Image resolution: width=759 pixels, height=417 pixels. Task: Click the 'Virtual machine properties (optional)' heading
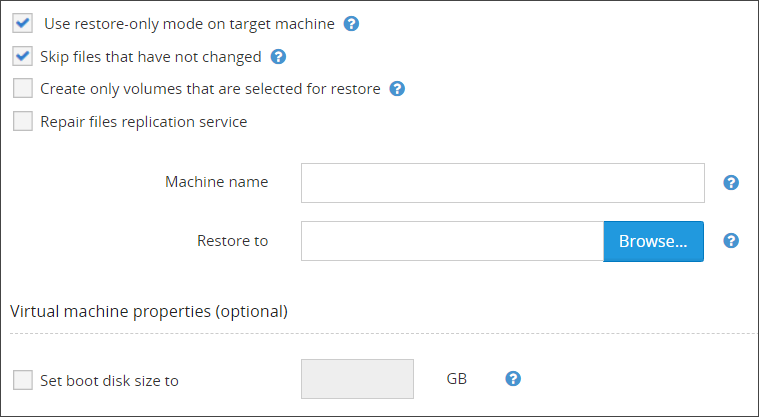pos(149,311)
